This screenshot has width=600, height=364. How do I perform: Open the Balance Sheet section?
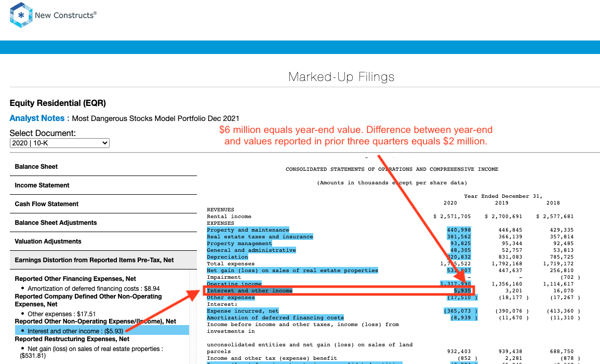[103, 167]
